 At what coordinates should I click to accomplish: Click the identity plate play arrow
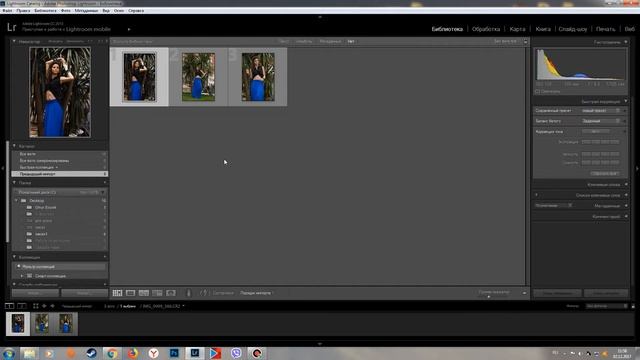tap(129, 29)
